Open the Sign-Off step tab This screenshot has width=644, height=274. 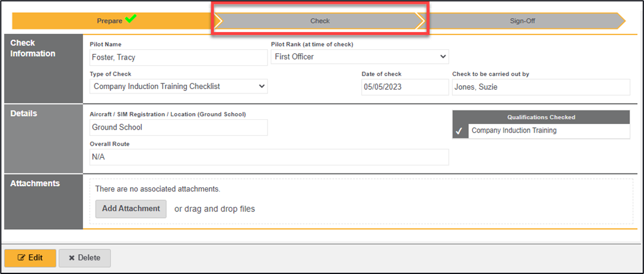click(522, 21)
